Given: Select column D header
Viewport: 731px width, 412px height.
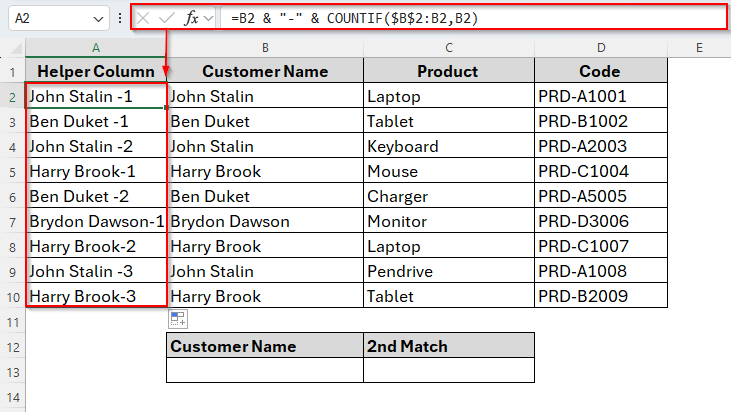Looking at the screenshot, I should point(600,47).
